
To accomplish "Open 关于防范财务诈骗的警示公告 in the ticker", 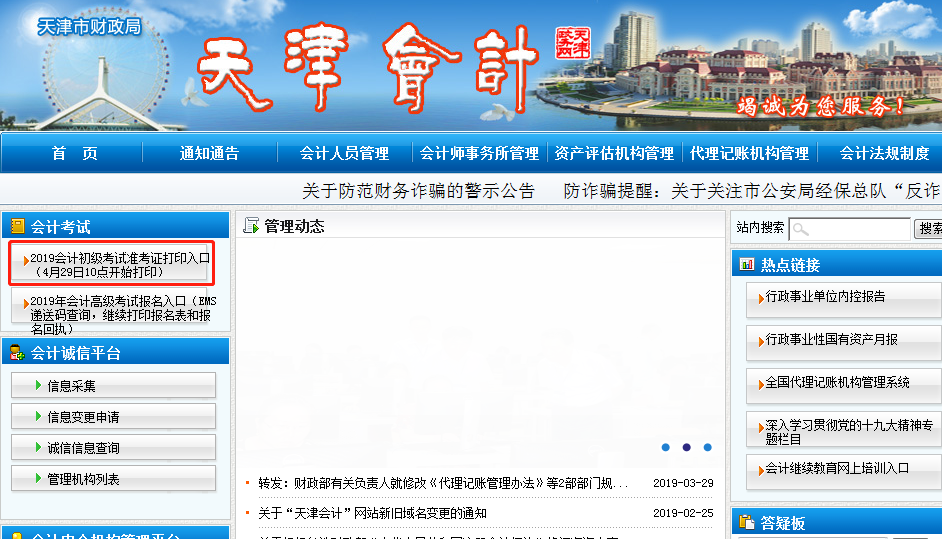I will point(418,190).
